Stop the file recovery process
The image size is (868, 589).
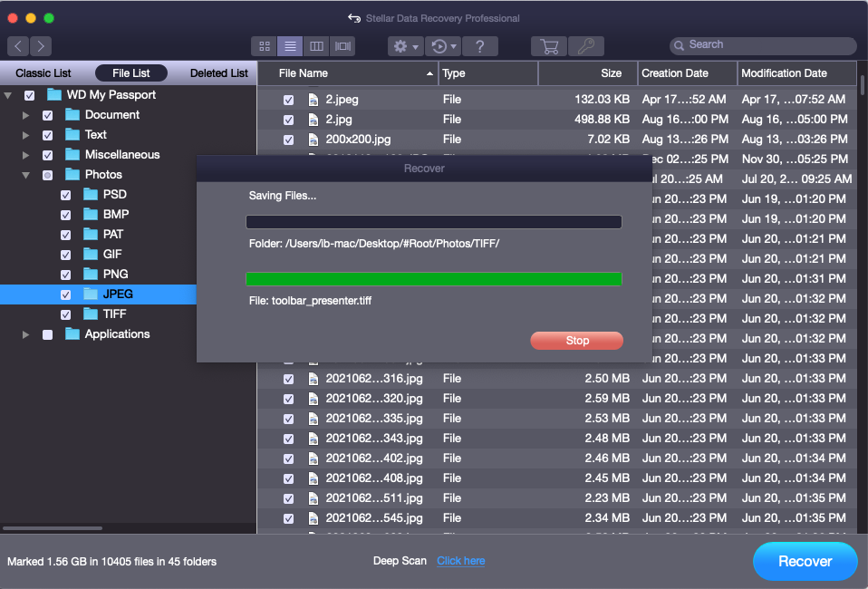tap(576, 341)
